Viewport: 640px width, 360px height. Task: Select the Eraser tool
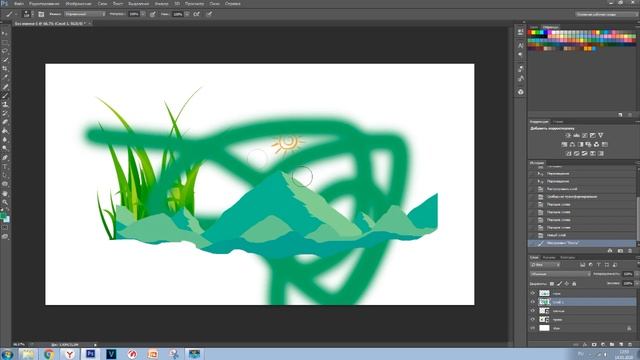[5, 122]
